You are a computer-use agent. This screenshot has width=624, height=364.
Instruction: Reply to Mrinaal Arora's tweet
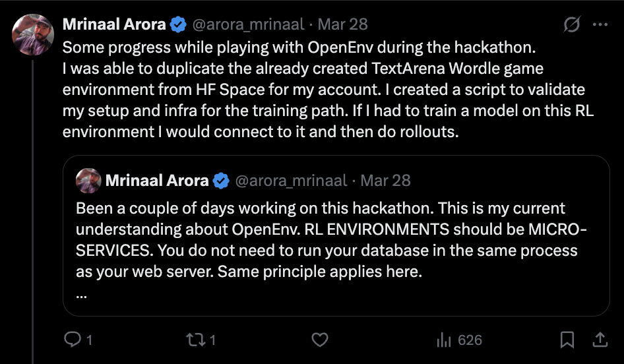pos(71,340)
